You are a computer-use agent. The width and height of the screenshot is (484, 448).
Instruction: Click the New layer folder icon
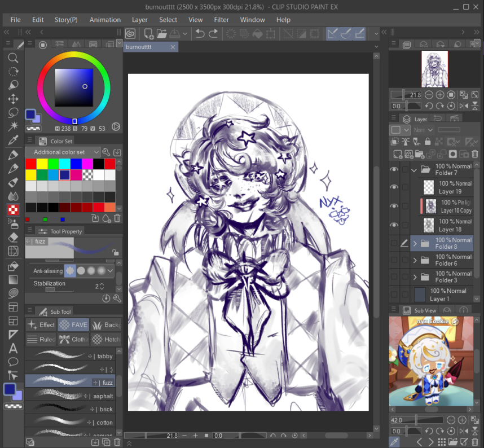coord(420,154)
